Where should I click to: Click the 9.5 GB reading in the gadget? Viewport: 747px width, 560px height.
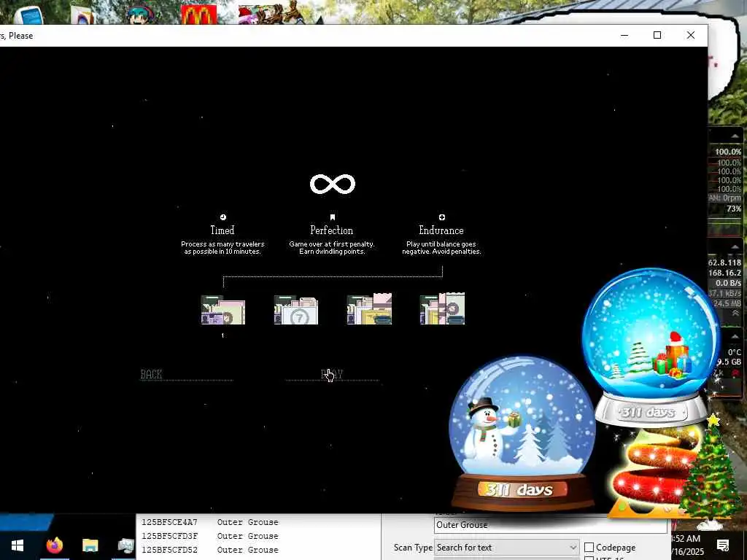(729, 362)
